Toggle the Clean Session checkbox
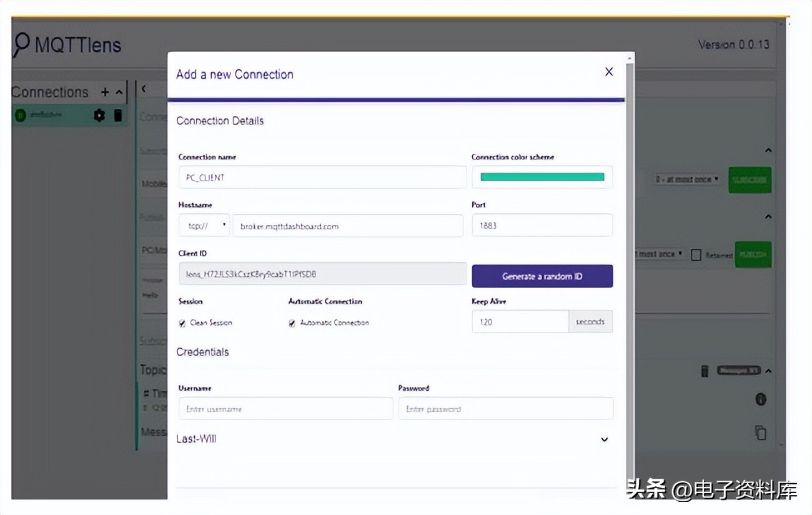The width and height of the screenshot is (812, 515). pyautogui.click(x=182, y=323)
